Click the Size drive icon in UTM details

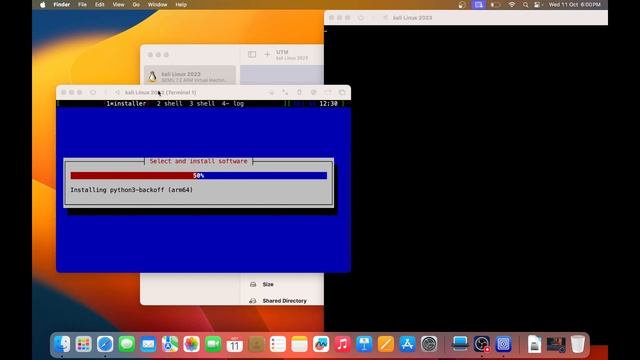click(253, 284)
